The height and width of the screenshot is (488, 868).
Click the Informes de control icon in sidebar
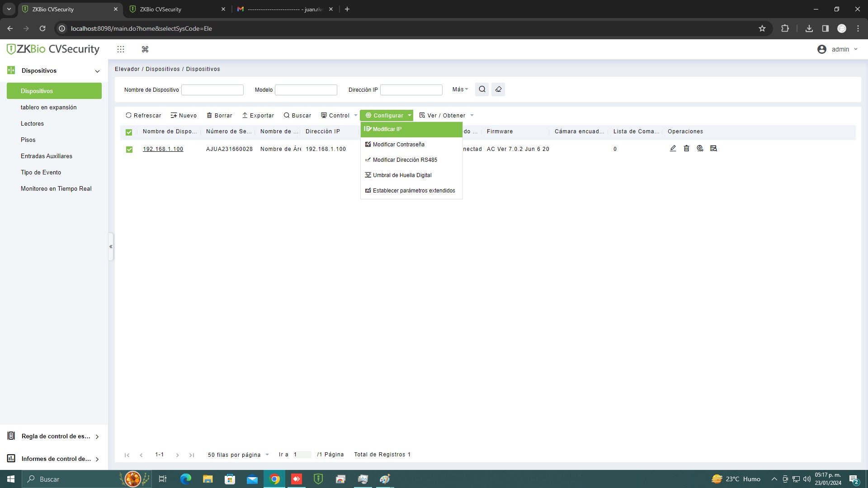(x=11, y=459)
